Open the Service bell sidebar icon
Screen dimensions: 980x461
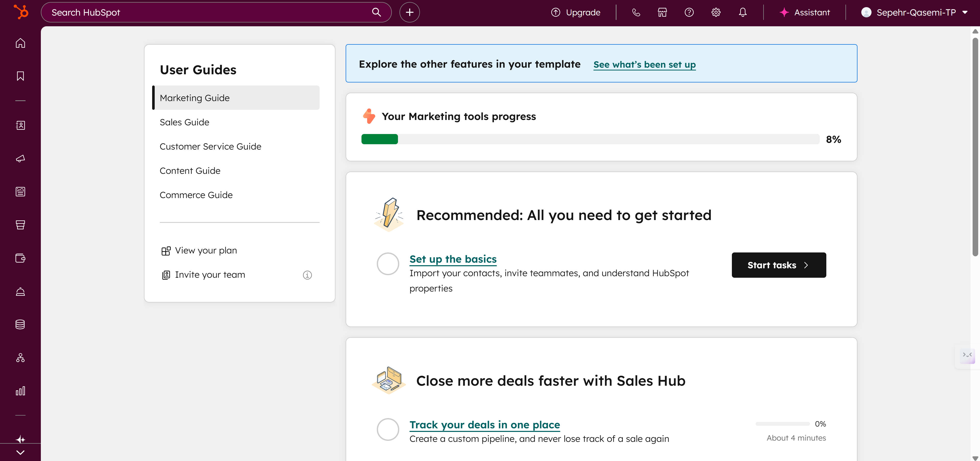(20, 292)
